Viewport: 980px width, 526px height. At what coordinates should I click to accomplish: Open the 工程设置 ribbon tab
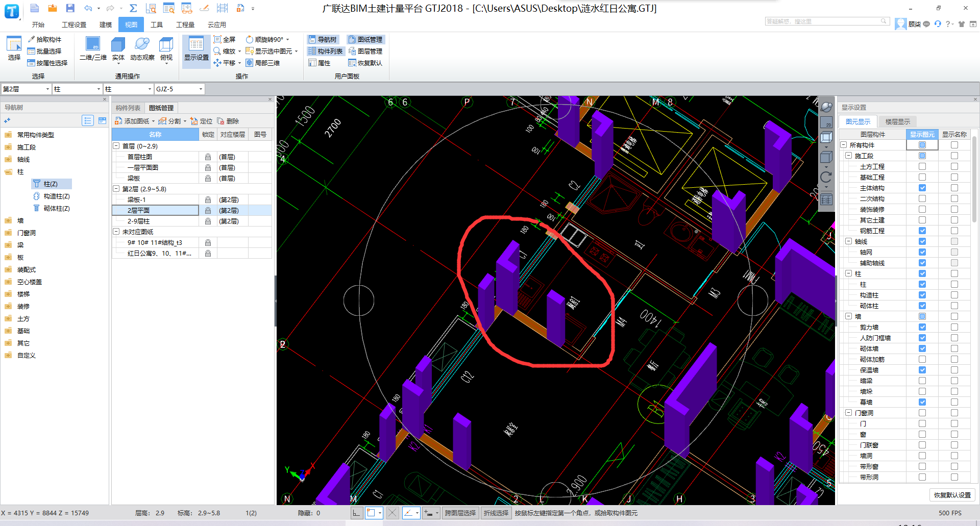pos(74,24)
